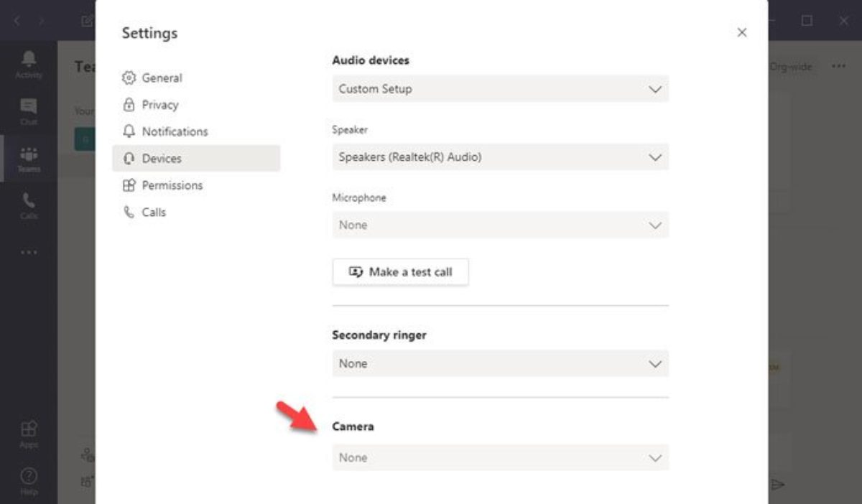This screenshot has width=862, height=504.
Task: Select Teams icon in sidebar
Action: [29, 158]
